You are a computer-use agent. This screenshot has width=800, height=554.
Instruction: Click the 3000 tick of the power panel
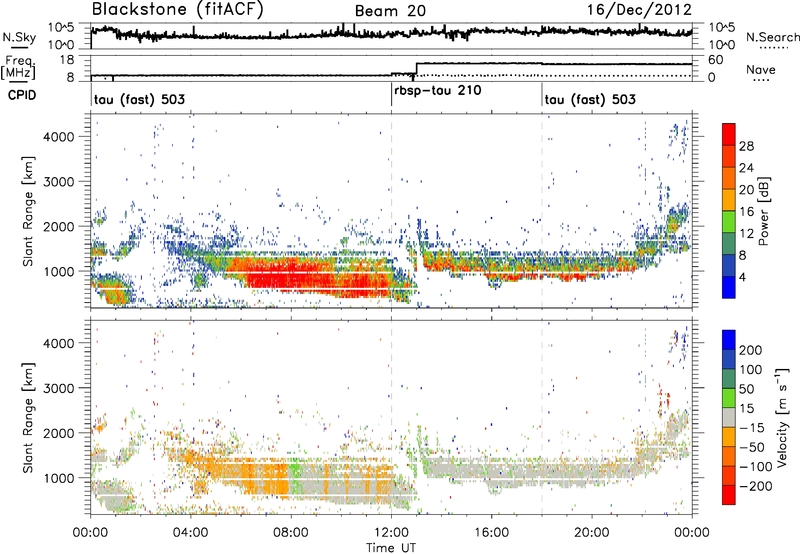click(x=58, y=182)
